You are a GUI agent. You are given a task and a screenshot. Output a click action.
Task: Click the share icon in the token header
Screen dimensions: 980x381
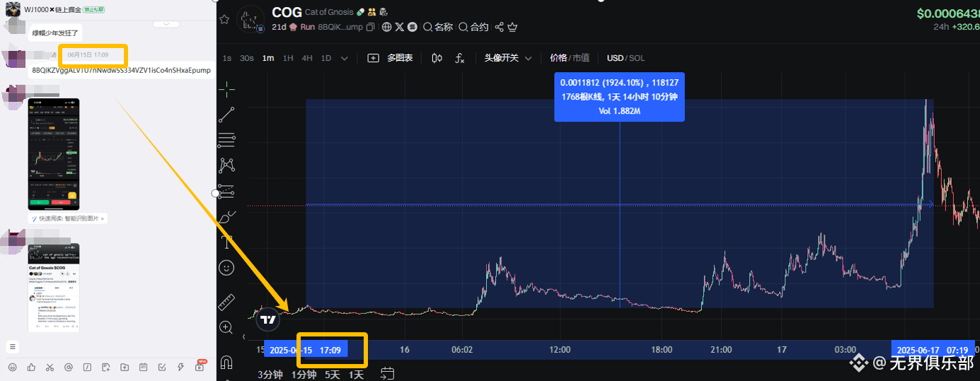tap(500, 27)
